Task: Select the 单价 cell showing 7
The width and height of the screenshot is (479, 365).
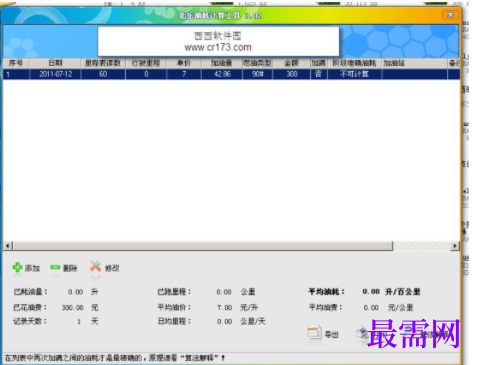Action: point(184,74)
